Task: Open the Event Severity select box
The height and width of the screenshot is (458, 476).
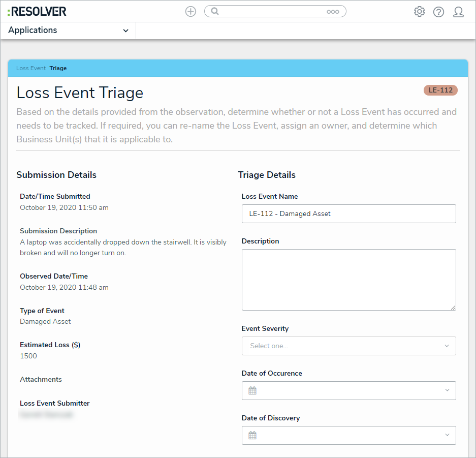Action: (x=349, y=346)
